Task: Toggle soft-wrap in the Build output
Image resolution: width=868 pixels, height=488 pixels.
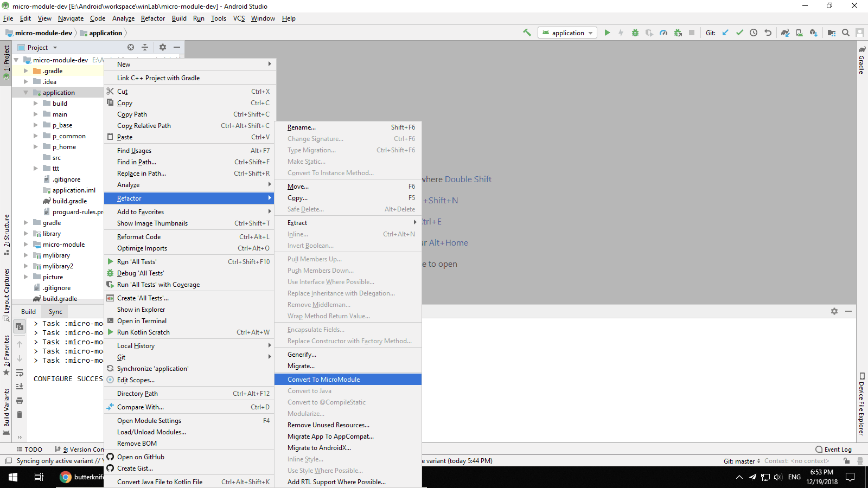Action: pos(20,373)
